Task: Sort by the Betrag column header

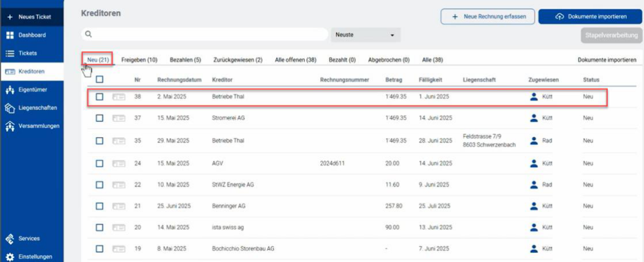Action: pos(394,80)
